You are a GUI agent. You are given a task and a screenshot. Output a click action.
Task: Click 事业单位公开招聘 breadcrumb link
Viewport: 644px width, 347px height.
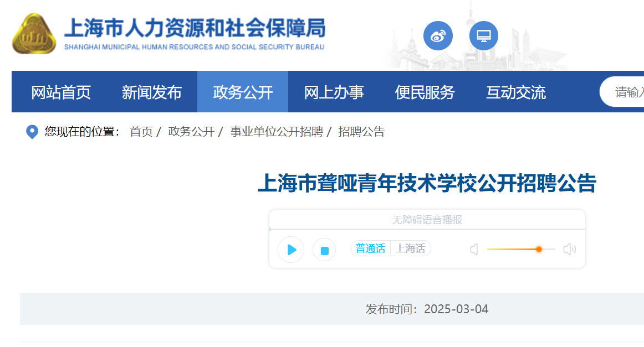point(276,132)
